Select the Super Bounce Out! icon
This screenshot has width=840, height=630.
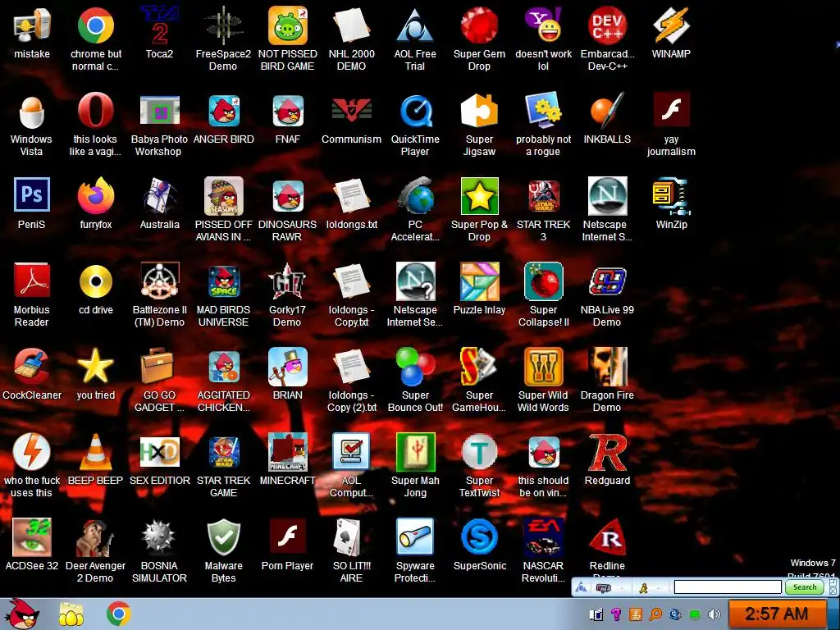pos(414,367)
